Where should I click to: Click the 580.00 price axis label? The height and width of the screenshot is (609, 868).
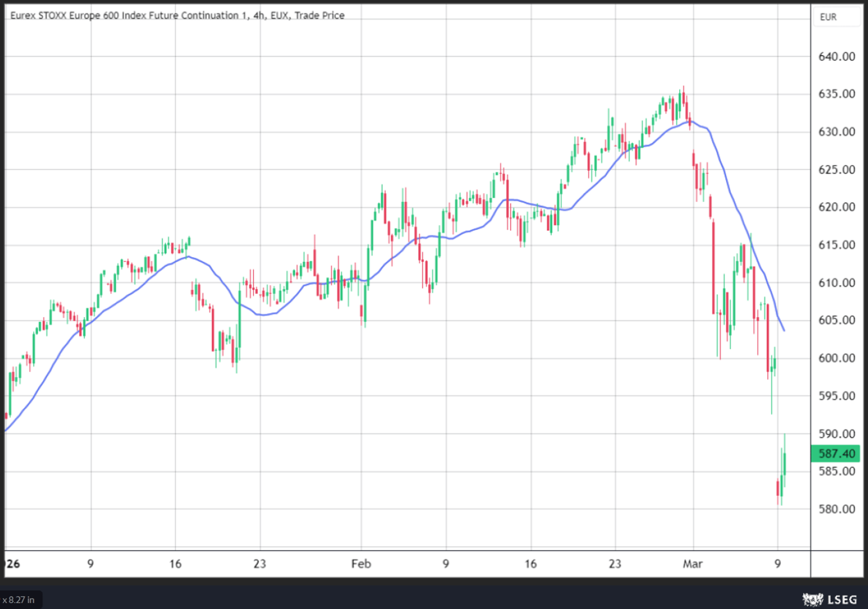(x=836, y=509)
